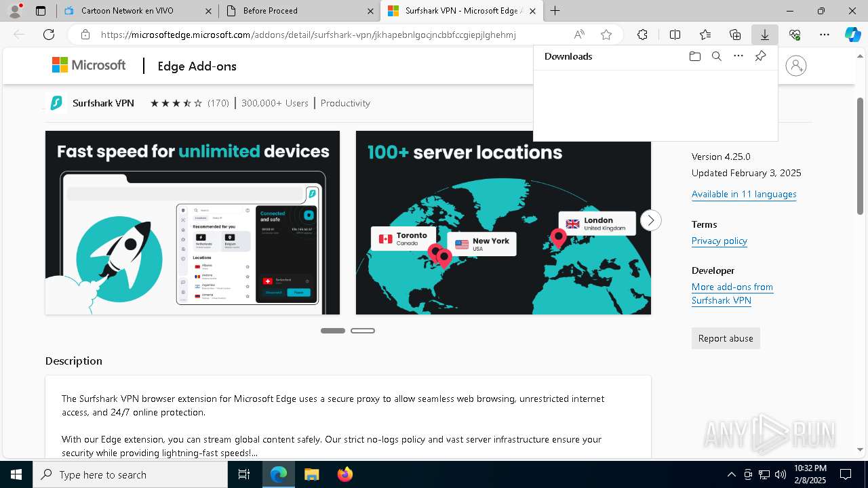Show hidden system tray icons

coord(731,474)
